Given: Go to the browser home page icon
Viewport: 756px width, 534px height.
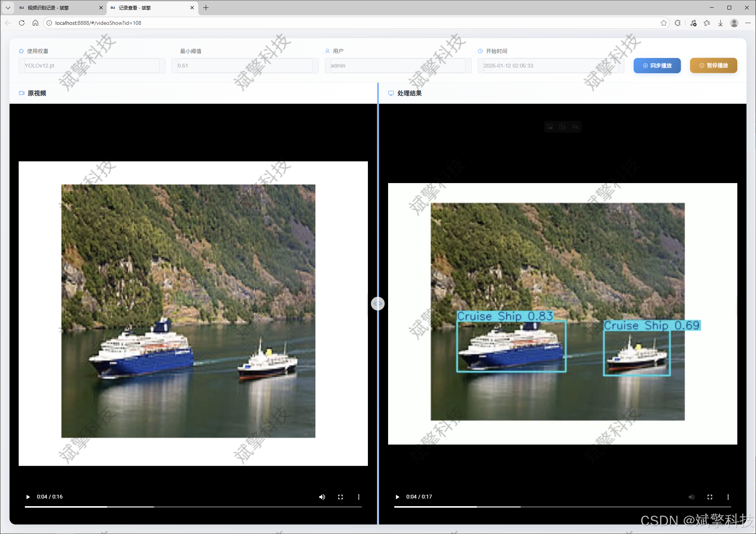Looking at the screenshot, I should (35, 23).
